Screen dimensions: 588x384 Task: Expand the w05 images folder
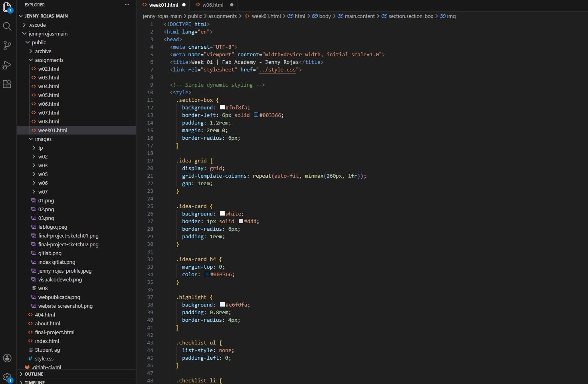(x=34, y=174)
